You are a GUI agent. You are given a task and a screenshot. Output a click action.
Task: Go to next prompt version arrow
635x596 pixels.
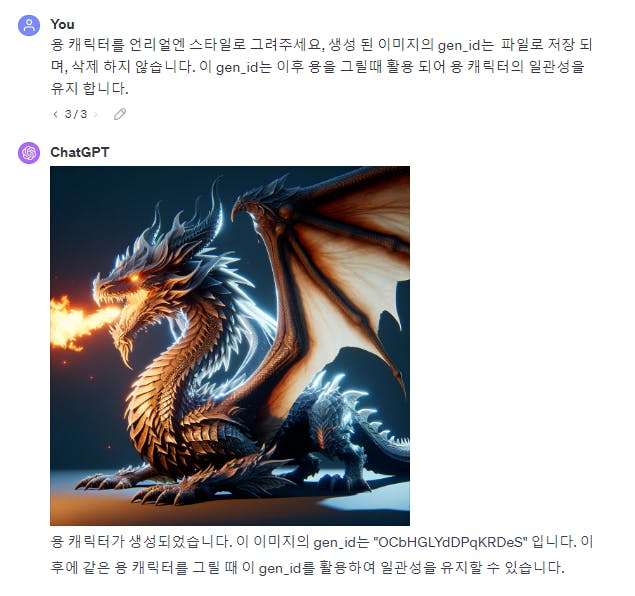tap(96, 114)
